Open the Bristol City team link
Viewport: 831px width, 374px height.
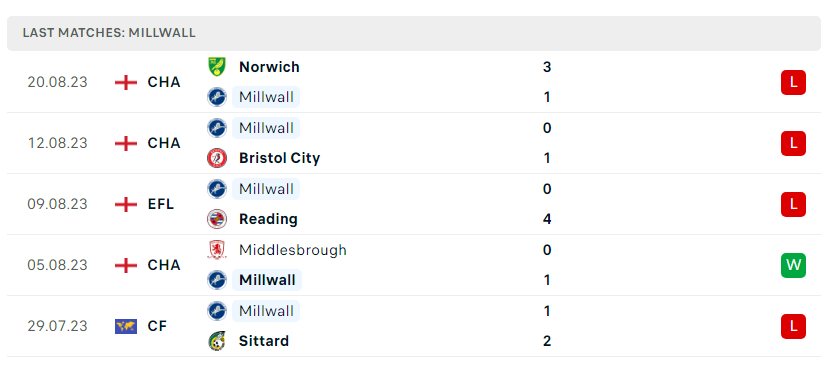279,158
